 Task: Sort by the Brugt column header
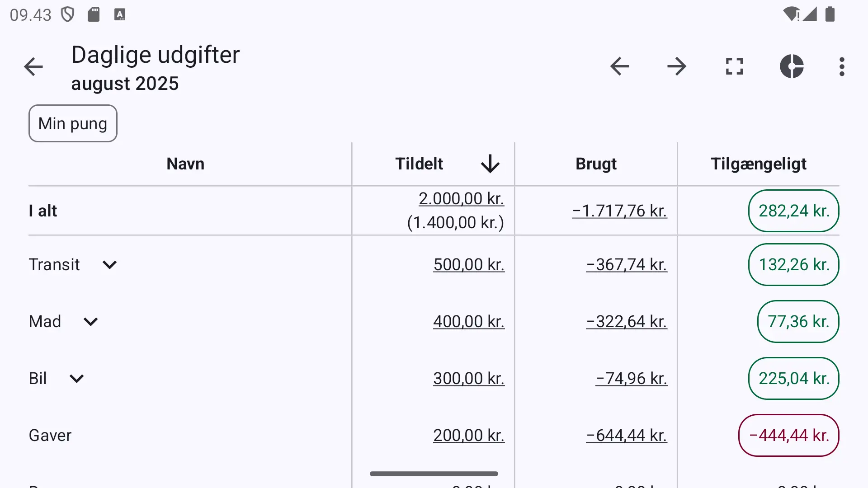596,164
